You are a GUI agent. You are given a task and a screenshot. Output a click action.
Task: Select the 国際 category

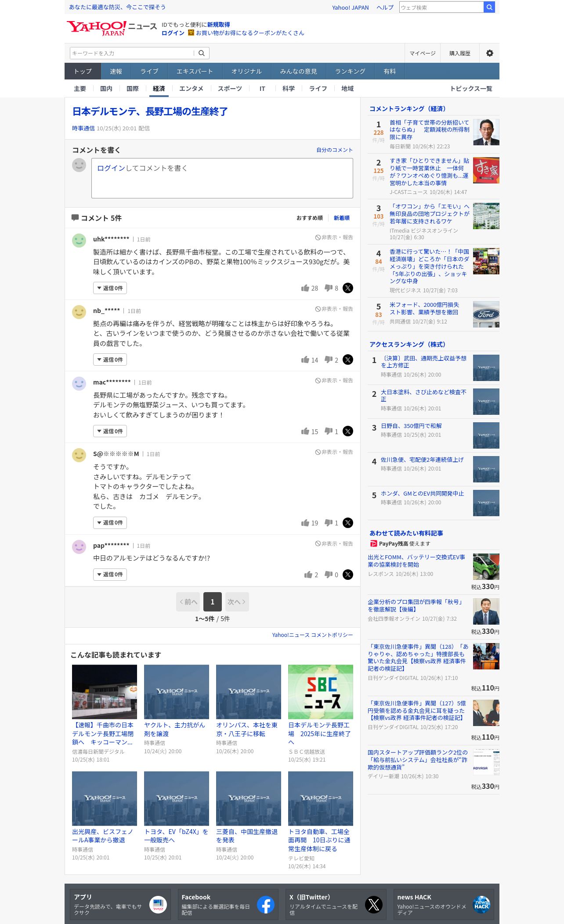tap(133, 89)
